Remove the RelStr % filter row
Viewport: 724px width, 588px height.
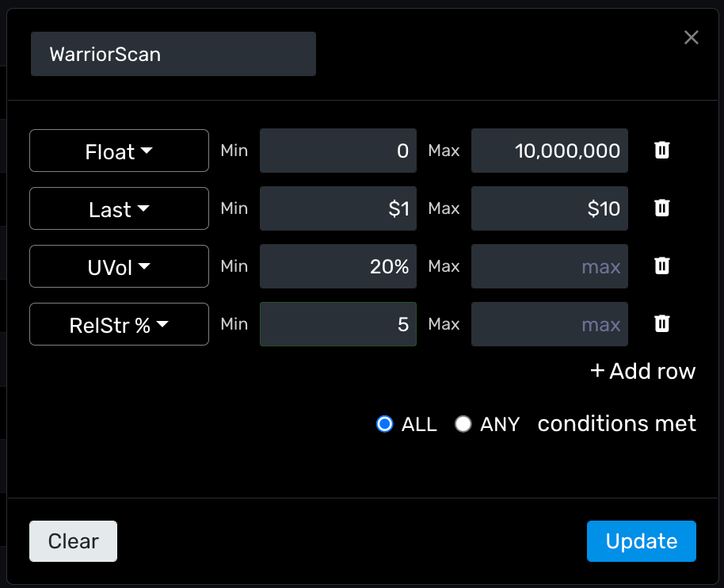click(x=662, y=324)
